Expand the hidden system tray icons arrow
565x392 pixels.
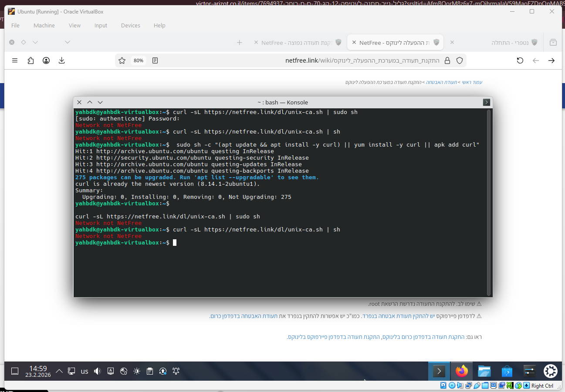click(59, 371)
